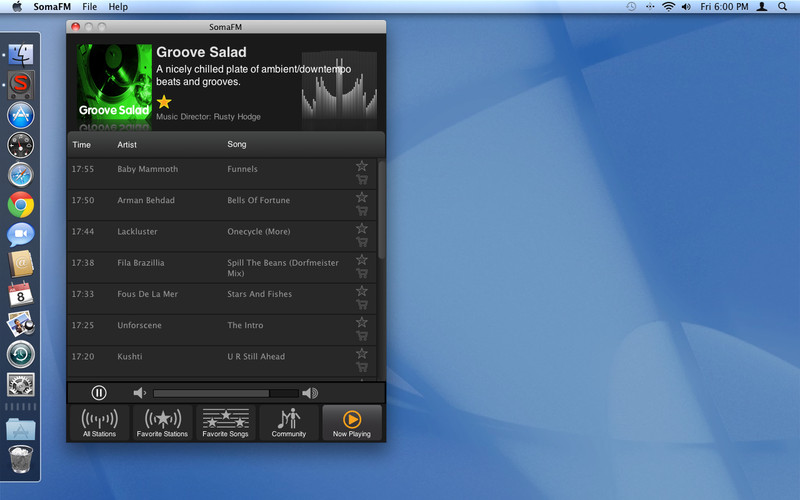Open Spotlight search in menu bar
The height and width of the screenshot is (500, 800).
click(x=783, y=7)
